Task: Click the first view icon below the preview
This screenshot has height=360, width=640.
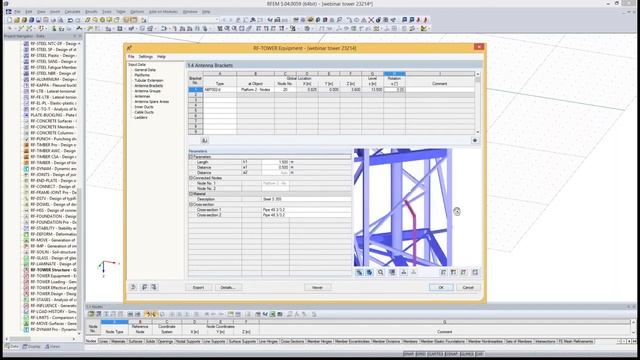Action: (x=359, y=272)
